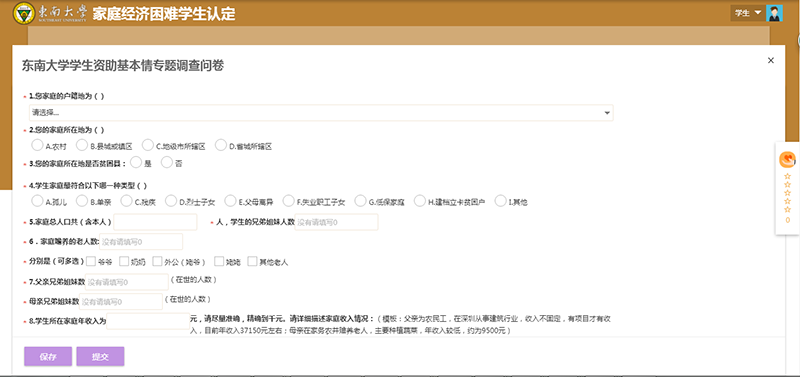Check the 外公（姥爷） checkbox
Viewport: 800px width, 377px height.
pyautogui.click(x=157, y=261)
